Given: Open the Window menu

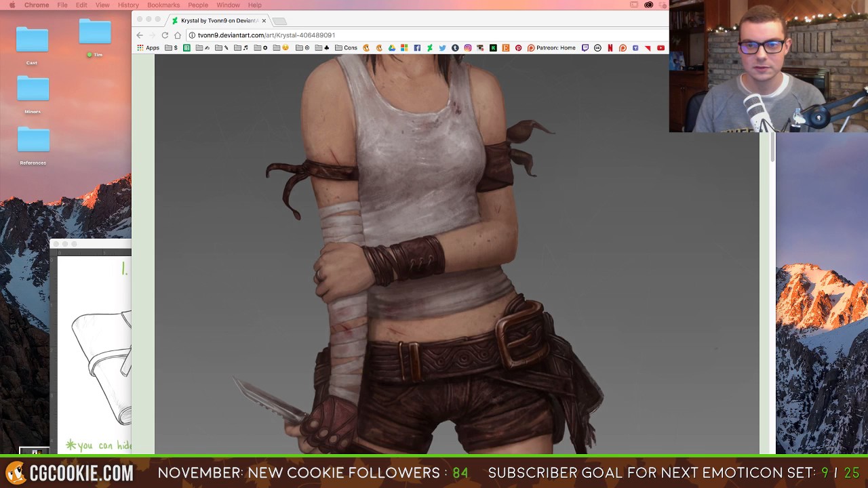Looking at the screenshot, I should tap(228, 5).
